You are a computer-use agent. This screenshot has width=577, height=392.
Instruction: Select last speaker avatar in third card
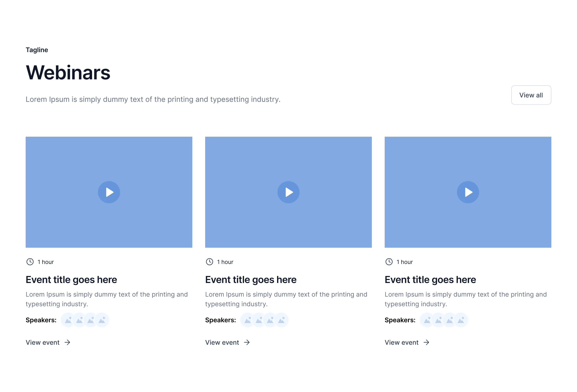461,320
